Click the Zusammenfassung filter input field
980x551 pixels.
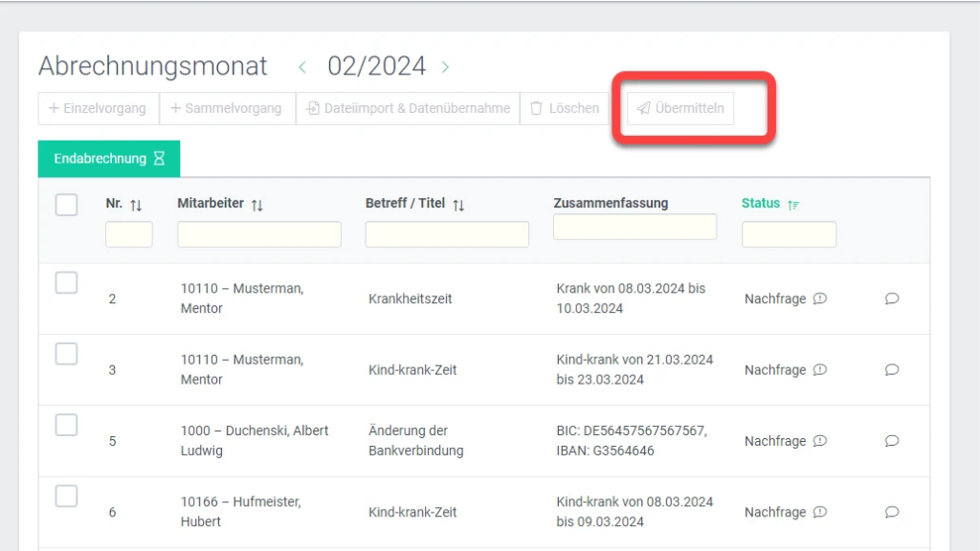(x=635, y=227)
